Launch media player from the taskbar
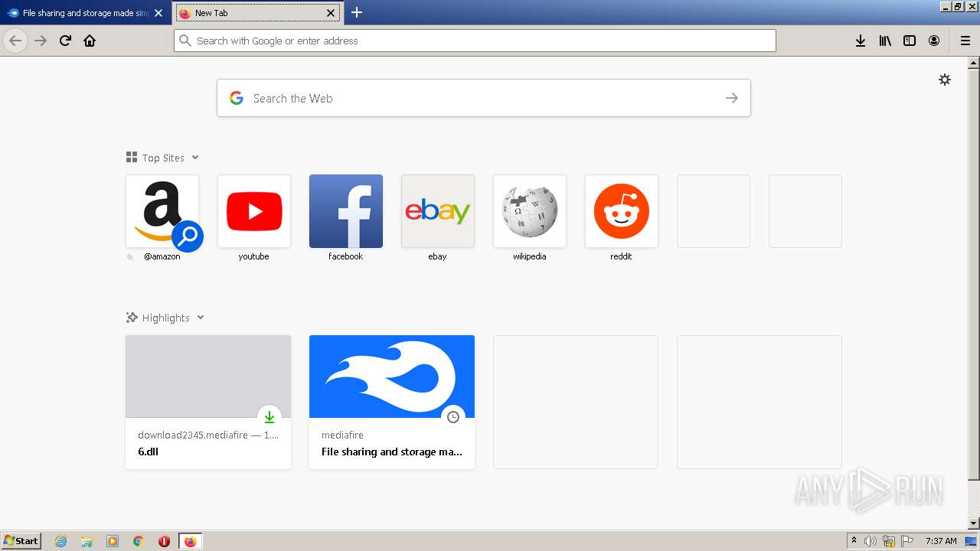The height and width of the screenshot is (551, 980). (113, 541)
